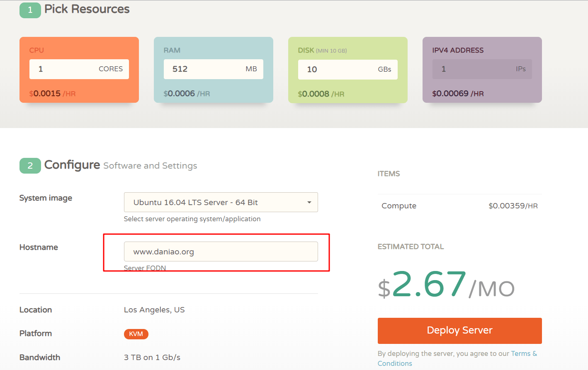Click the RAM 512 MB input field

tap(214, 69)
